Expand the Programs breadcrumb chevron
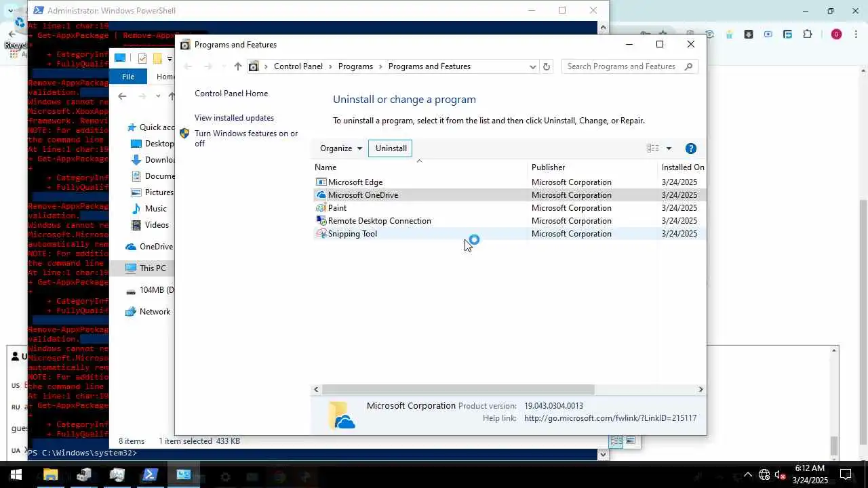This screenshot has width=868, height=488. point(380,66)
